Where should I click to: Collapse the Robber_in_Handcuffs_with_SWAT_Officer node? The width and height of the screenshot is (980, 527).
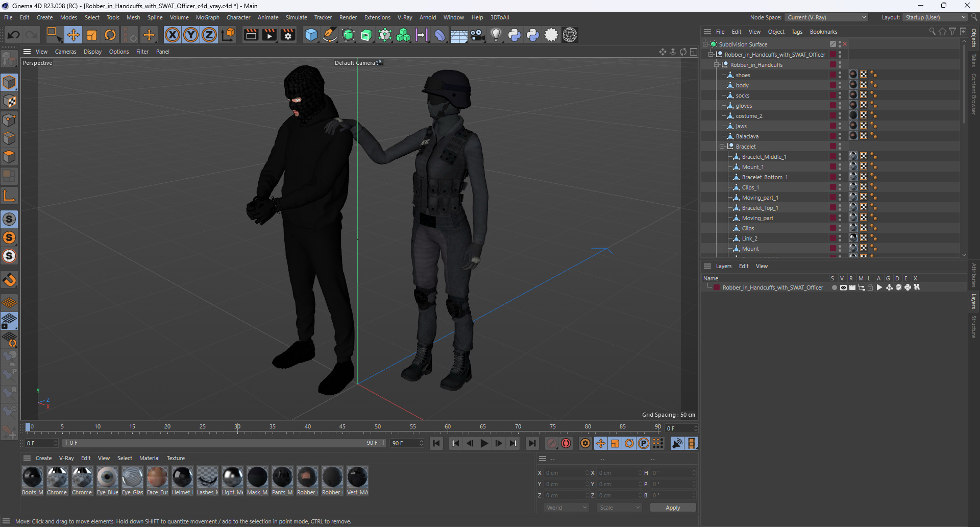711,55
